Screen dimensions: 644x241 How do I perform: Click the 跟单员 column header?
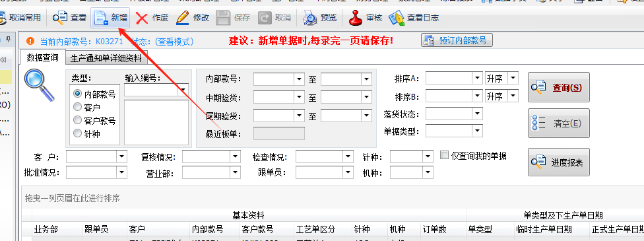click(x=104, y=229)
